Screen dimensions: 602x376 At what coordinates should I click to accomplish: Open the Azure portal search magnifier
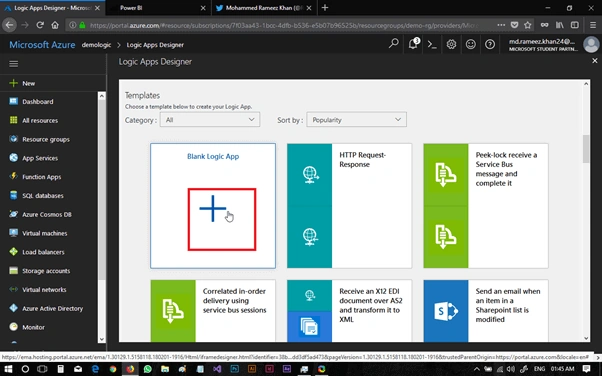click(x=394, y=44)
